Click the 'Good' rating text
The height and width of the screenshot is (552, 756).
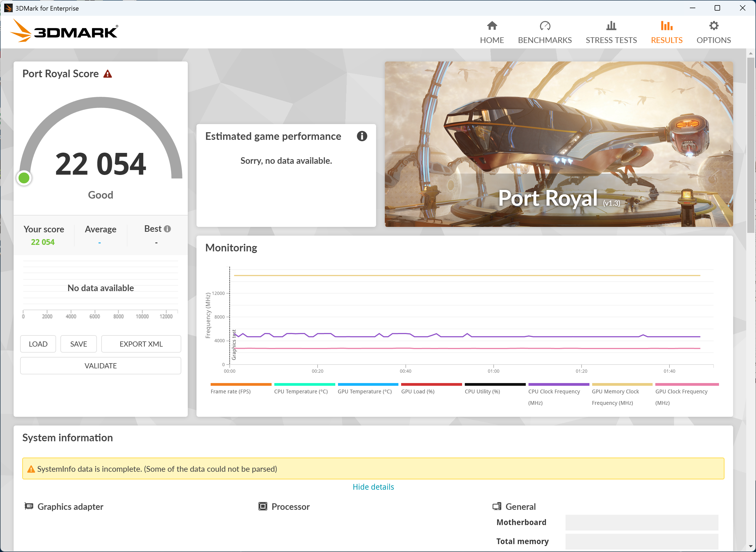point(101,195)
